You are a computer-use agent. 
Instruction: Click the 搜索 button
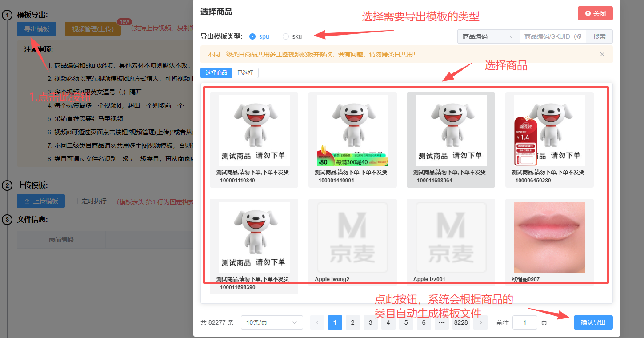pos(599,36)
